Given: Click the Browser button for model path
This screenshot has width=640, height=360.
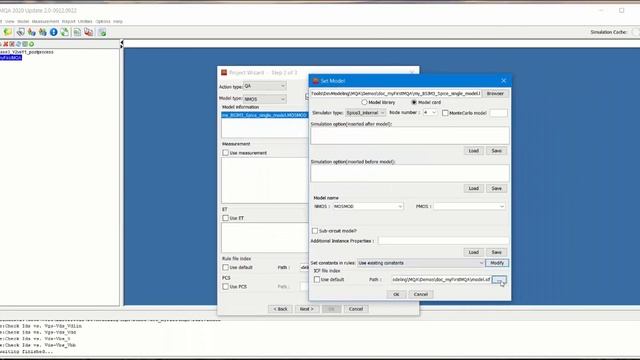Looking at the screenshot, I should 495,93.
